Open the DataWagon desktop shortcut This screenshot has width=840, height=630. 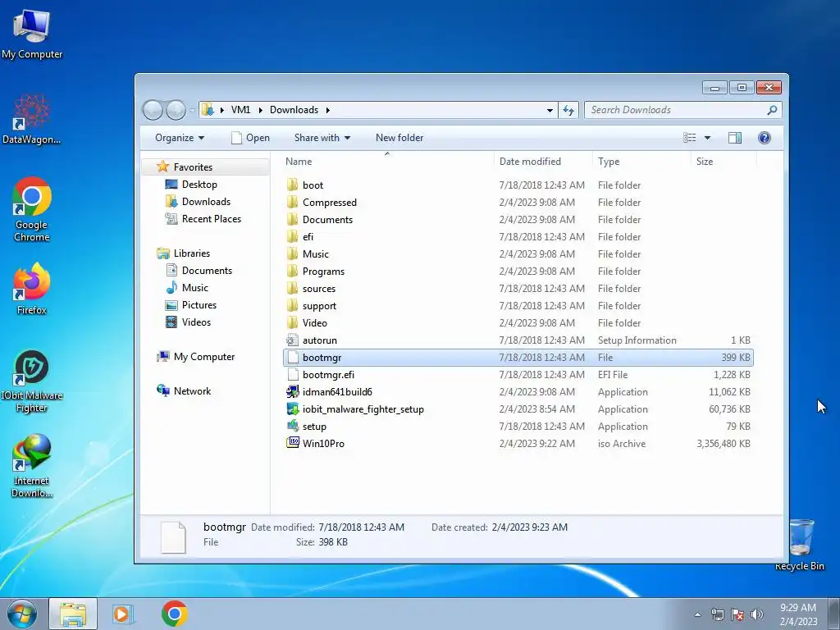(32, 119)
